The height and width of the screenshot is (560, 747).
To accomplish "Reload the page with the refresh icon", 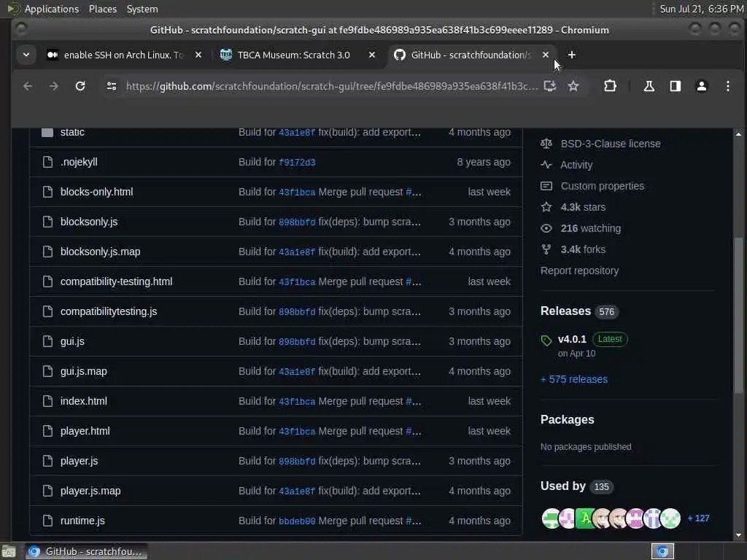I will [x=80, y=86].
